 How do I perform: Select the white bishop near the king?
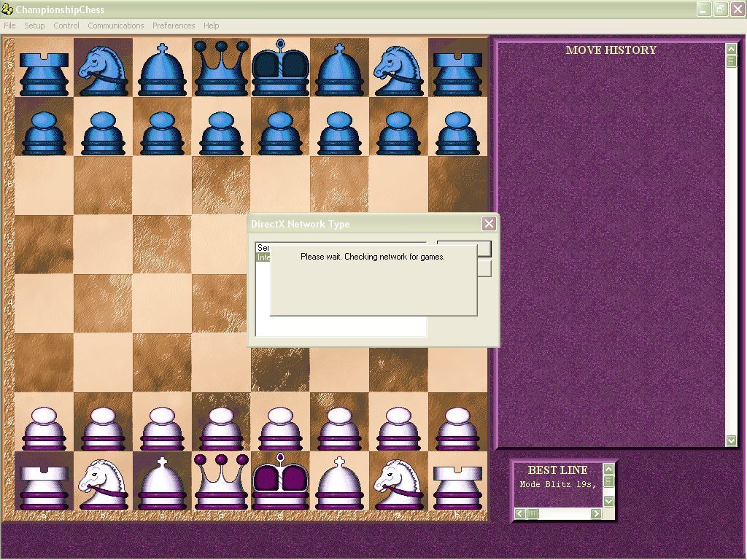click(339, 485)
